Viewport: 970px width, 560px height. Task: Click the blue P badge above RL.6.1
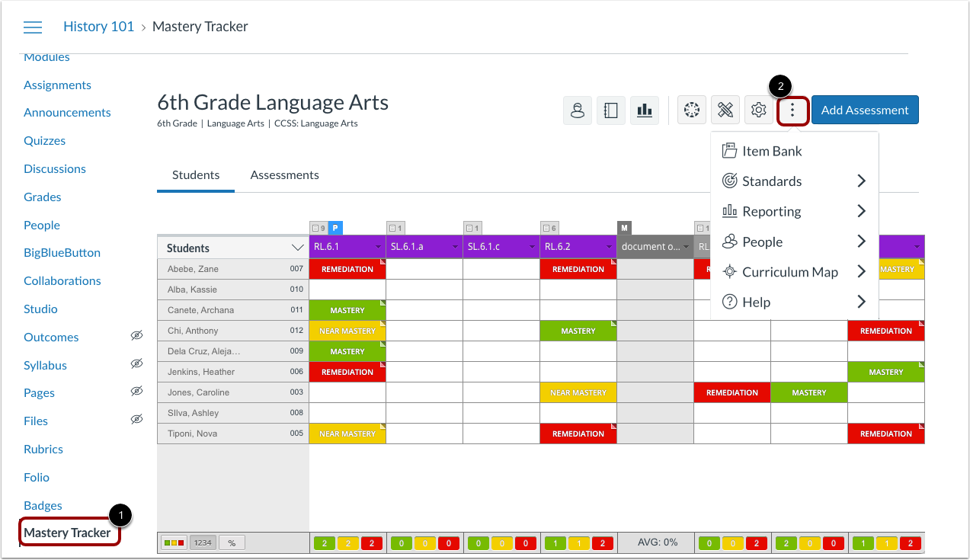[x=335, y=228]
